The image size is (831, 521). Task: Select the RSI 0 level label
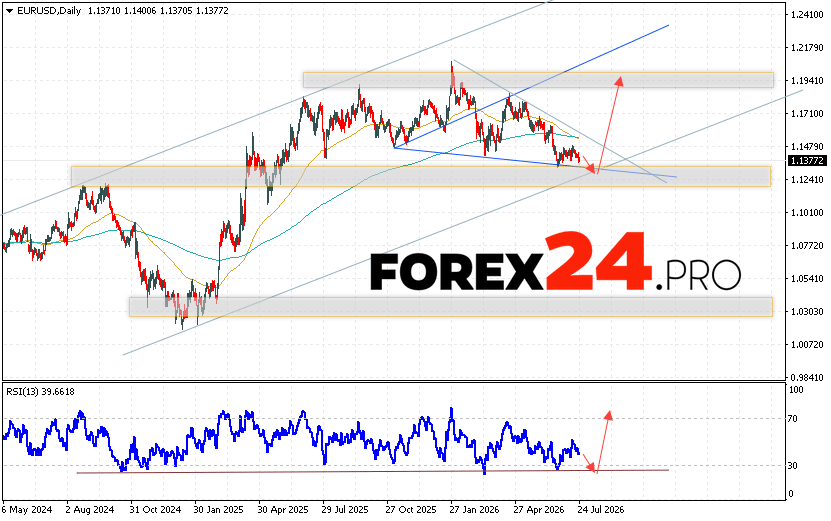(x=791, y=494)
